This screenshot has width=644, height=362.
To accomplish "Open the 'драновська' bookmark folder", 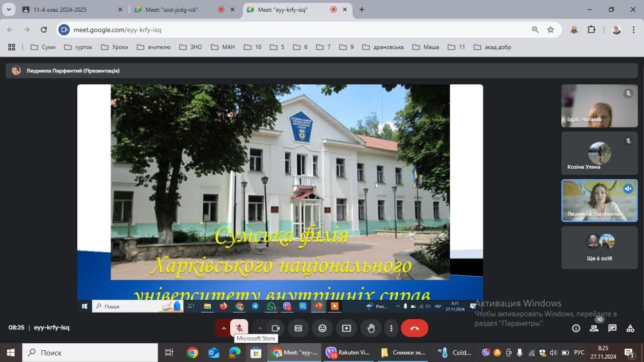I will 383,47.
